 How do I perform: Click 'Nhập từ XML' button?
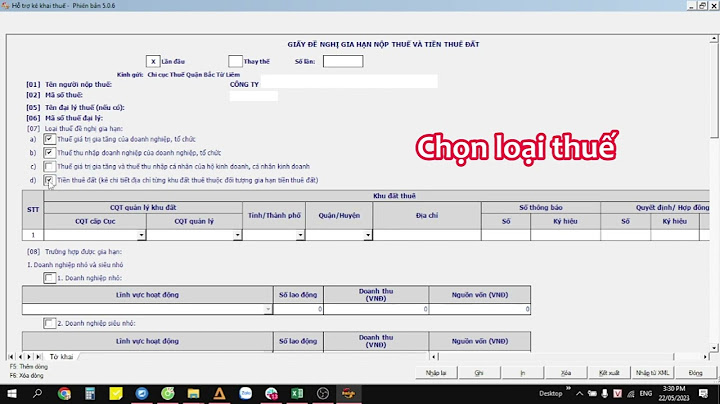652,373
